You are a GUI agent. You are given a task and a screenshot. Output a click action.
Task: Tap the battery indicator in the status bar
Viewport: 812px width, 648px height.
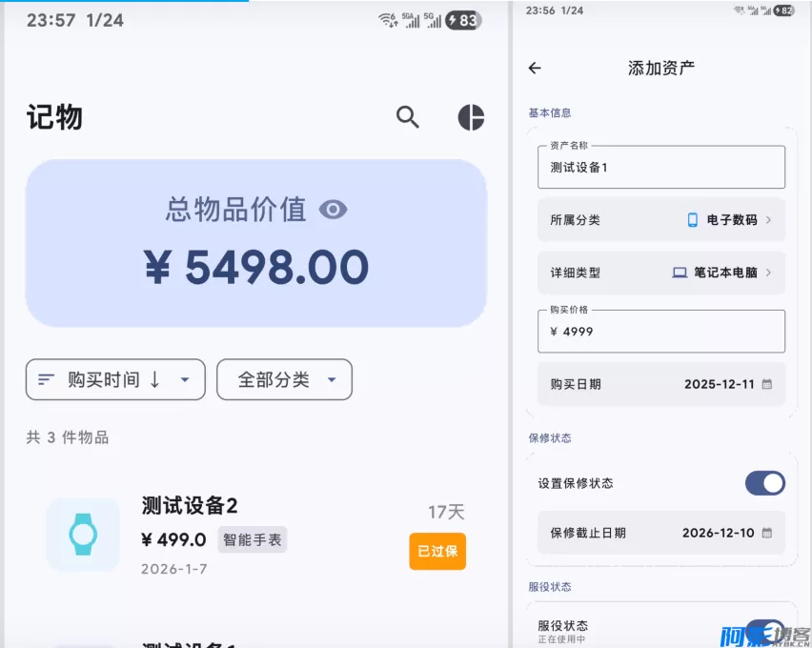[x=462, y=20]
